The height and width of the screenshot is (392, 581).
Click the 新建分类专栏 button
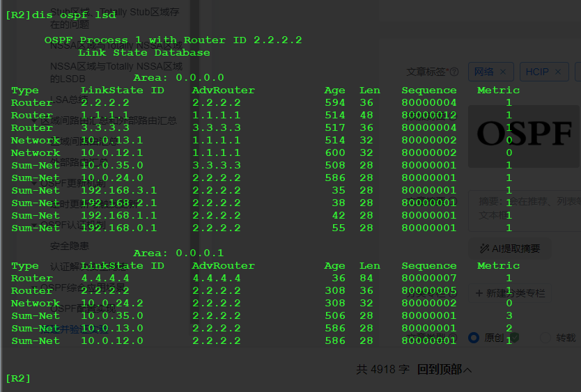510,293
